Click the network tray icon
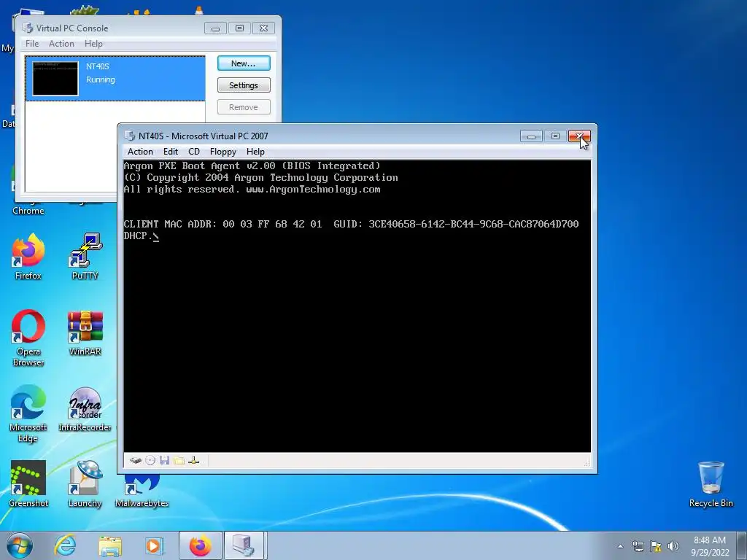The image size is (747, 560). [x=638, y=546]
